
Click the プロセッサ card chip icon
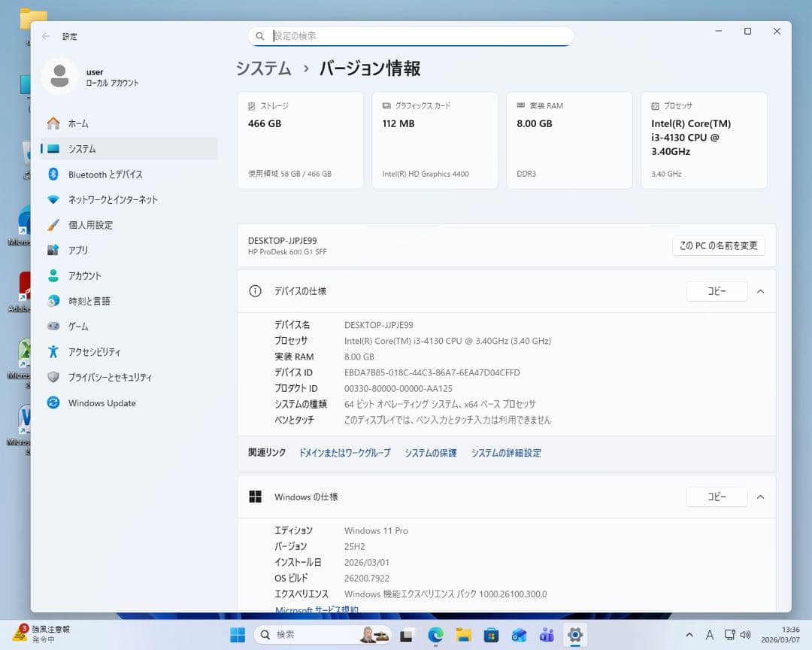pyautogui.click(x=655, y=106)
